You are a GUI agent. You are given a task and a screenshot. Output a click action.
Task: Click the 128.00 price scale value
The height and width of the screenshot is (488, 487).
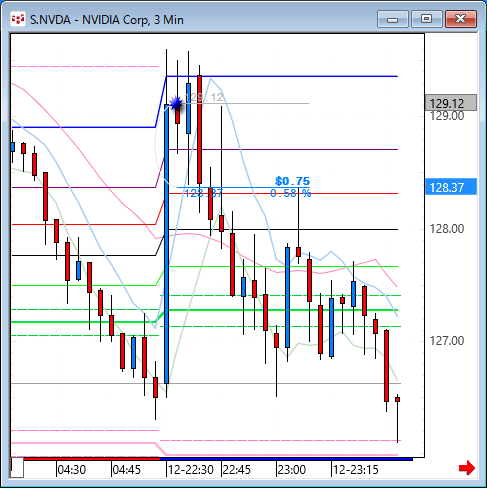(447, 229)
